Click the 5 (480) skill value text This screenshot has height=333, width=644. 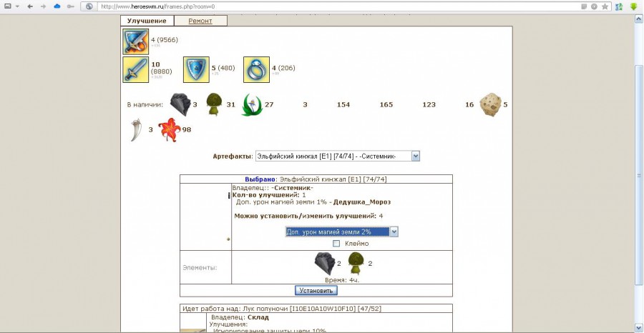coord(223,68)
